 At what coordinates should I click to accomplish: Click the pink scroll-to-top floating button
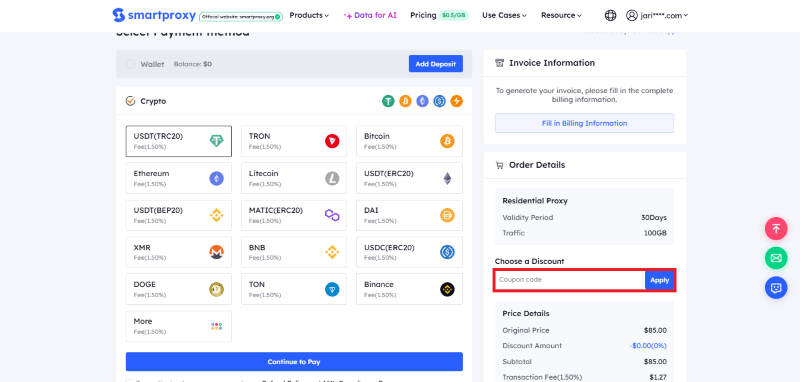coord(776,228)
